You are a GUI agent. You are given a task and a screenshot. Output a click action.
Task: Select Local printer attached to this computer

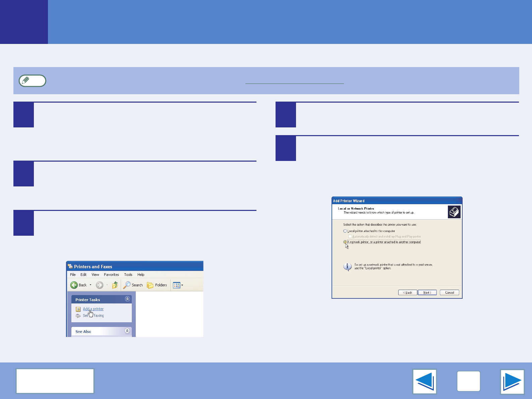(345, 231)
